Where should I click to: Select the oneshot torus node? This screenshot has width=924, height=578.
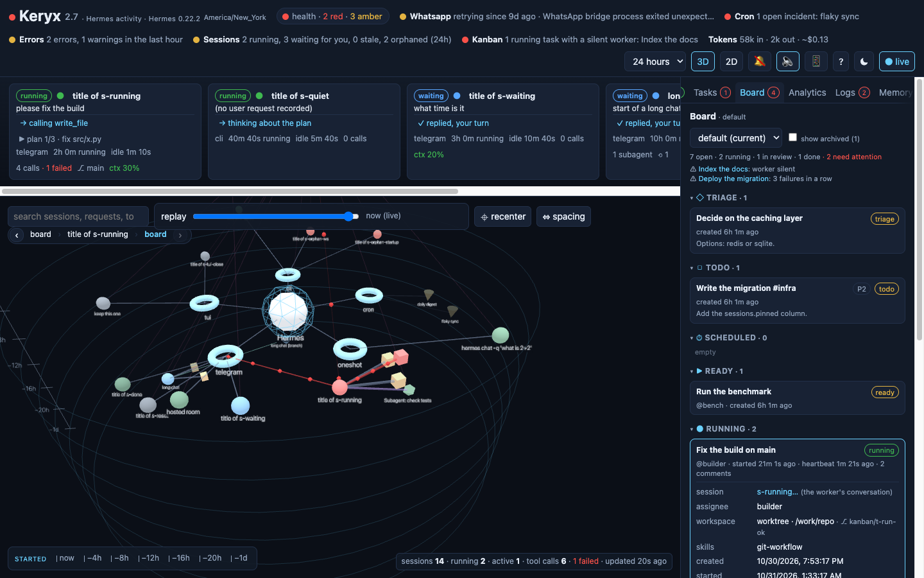coord(350,349)
